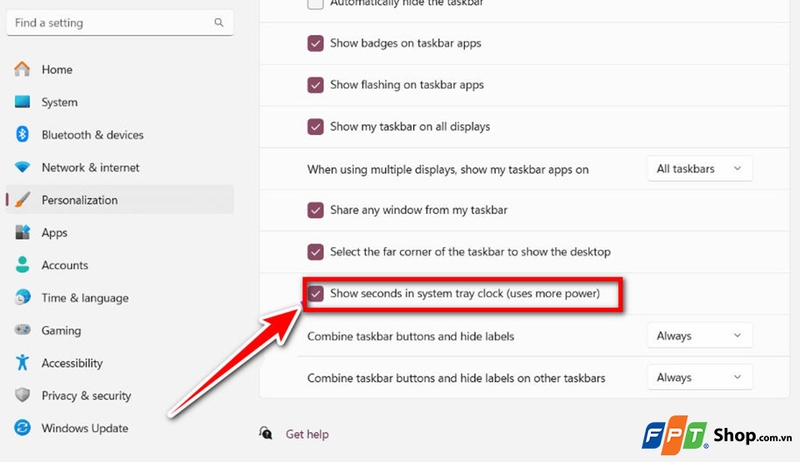The width and height of the screenshot is (800, 462).
Task: Click the Gaming controller icon
Action: coord(22,330)
